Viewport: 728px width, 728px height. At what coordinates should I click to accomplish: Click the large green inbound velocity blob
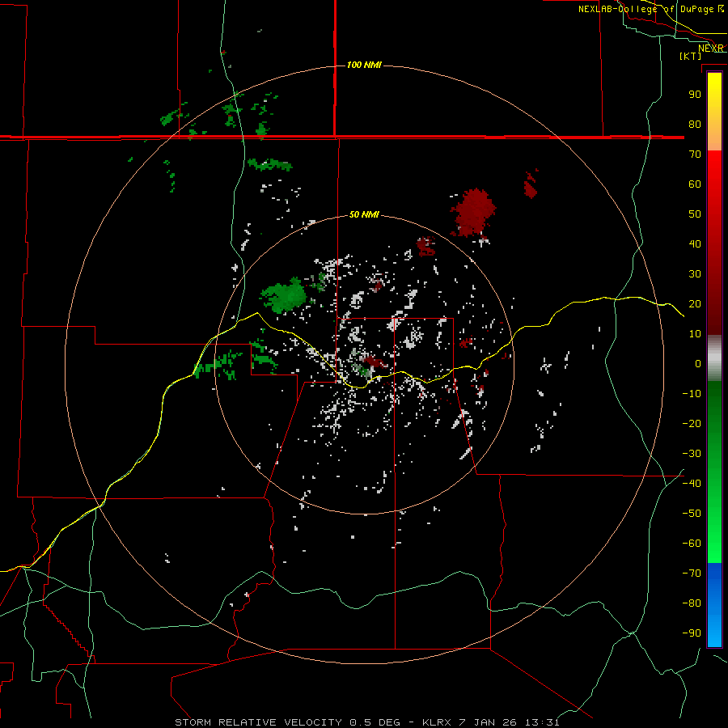tap(284, 296)
